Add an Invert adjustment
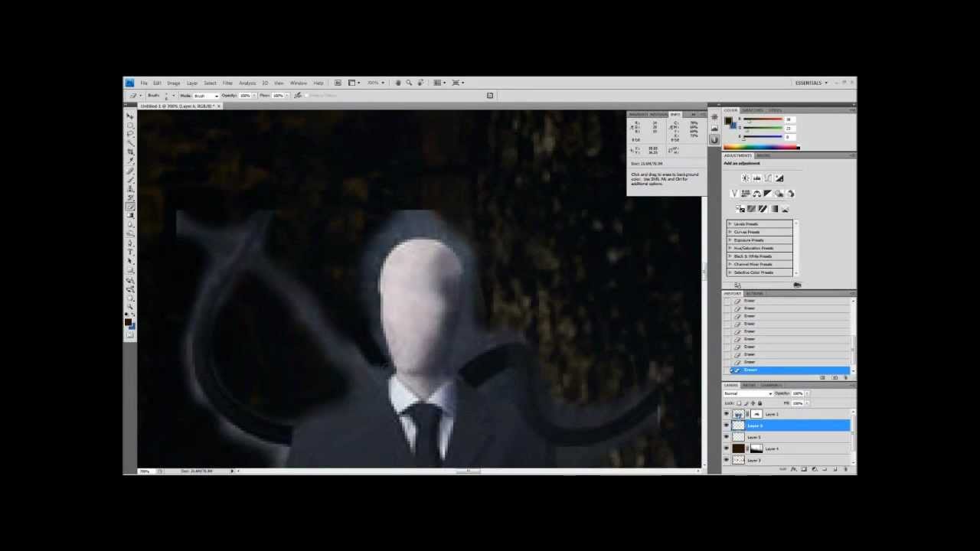Image resolution: width=980 pixels, height=551 pixels. (x=740, y=209)
